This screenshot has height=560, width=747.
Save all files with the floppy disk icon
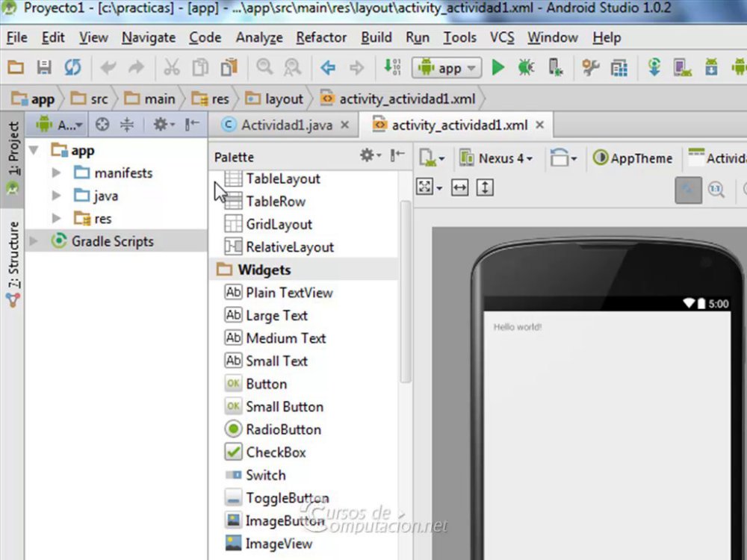pyautogui.click(x=44, y=68)
